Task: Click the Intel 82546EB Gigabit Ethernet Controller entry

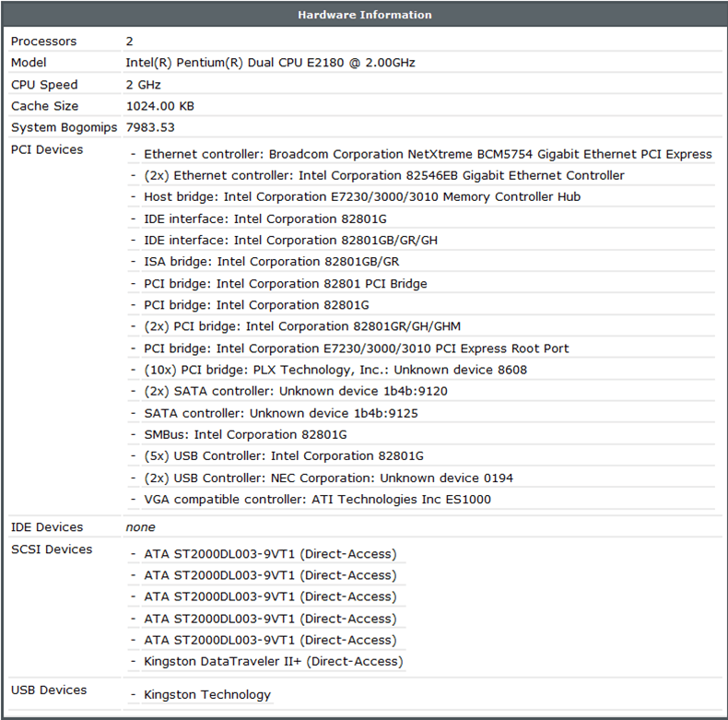Action: (x=384, y=175)
